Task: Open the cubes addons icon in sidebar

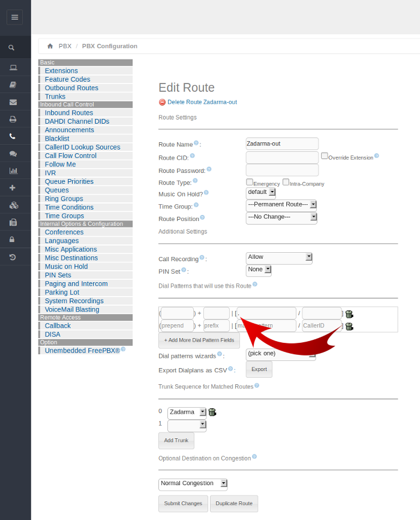Action: (14, 205)
